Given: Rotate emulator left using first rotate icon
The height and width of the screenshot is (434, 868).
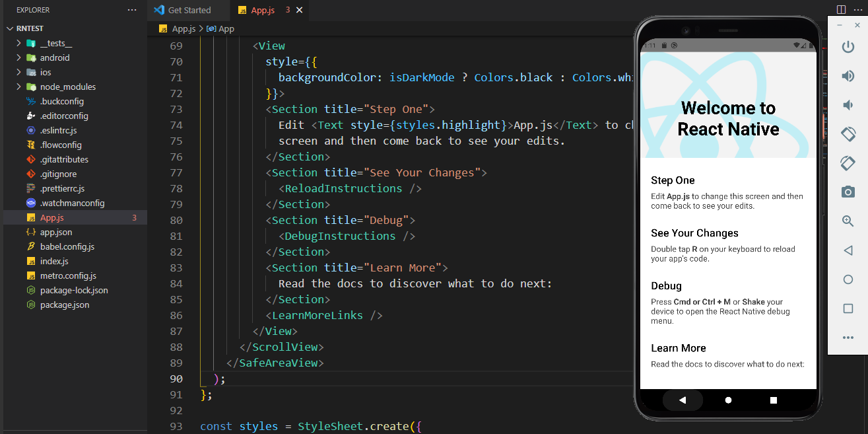Looking at the screenshot, I should (x=848, y=133).
